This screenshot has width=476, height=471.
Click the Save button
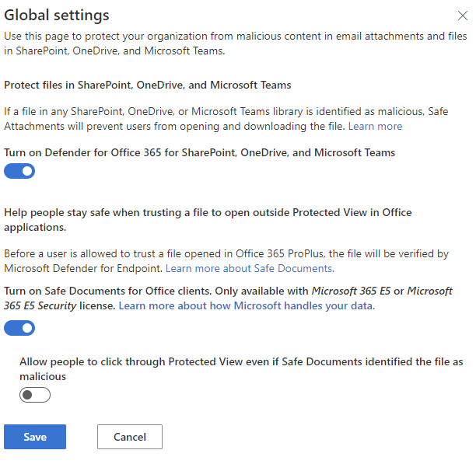coord(35,437)
